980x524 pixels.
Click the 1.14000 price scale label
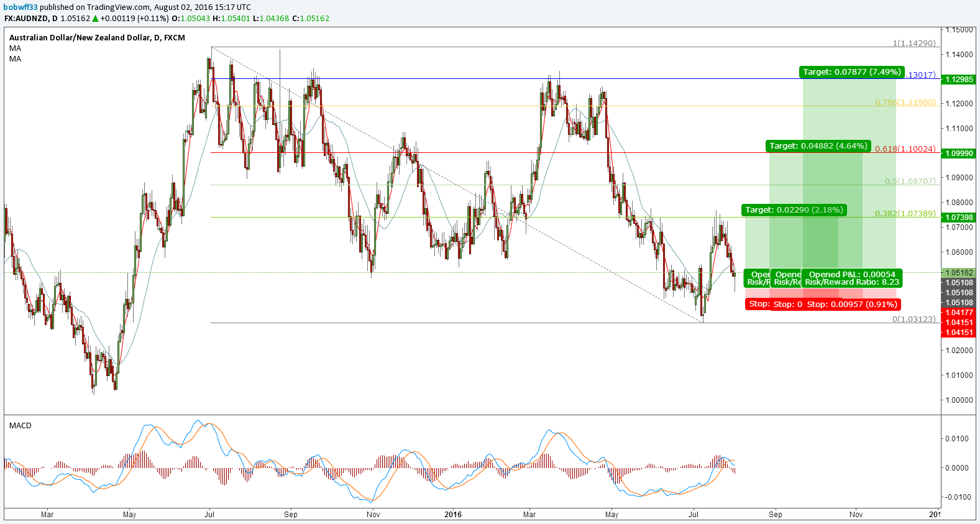[959, 55]
